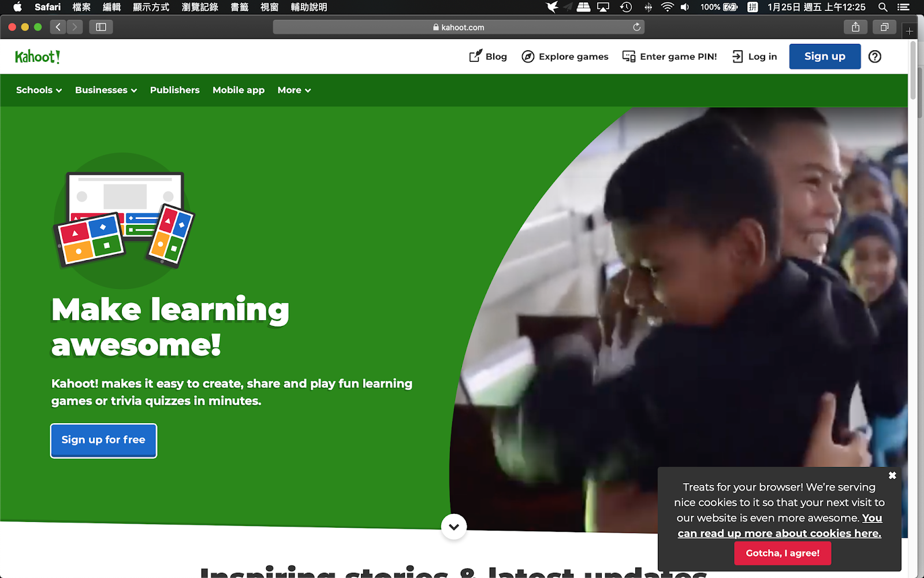924x578 pixels.
Task: Expand the Schools dropdown menu
Action: (x=39, y=90)
